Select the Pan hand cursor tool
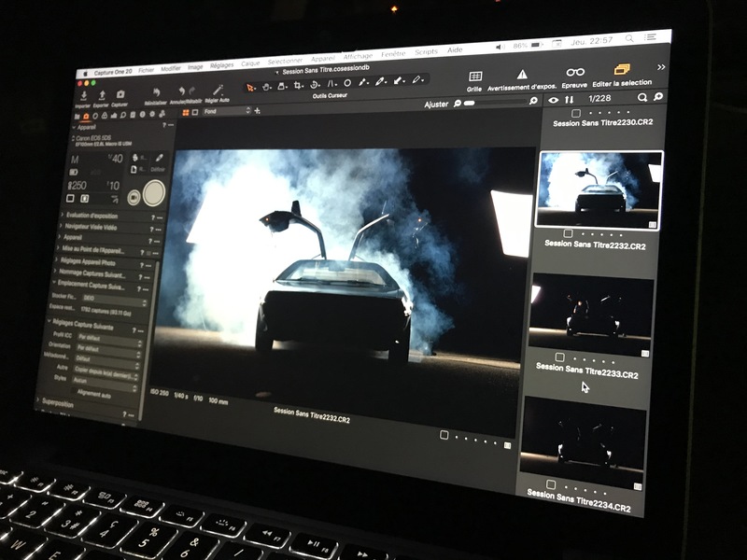747x560 pixels. tap(266, 87)
